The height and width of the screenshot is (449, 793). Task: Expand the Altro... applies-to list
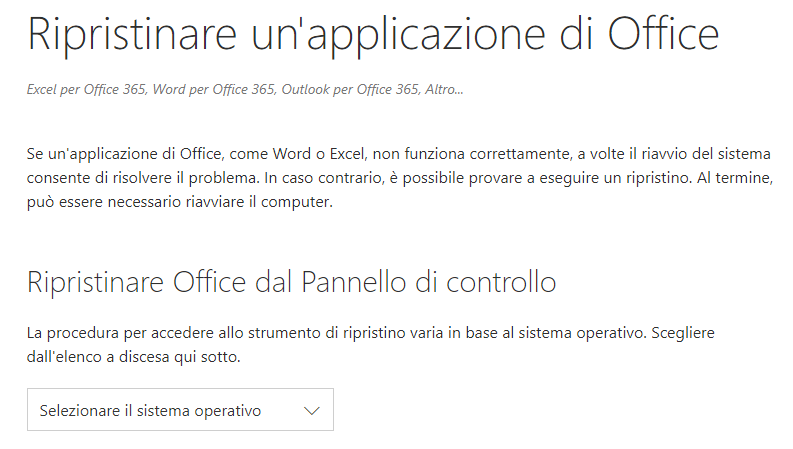[x=444, y=89]
